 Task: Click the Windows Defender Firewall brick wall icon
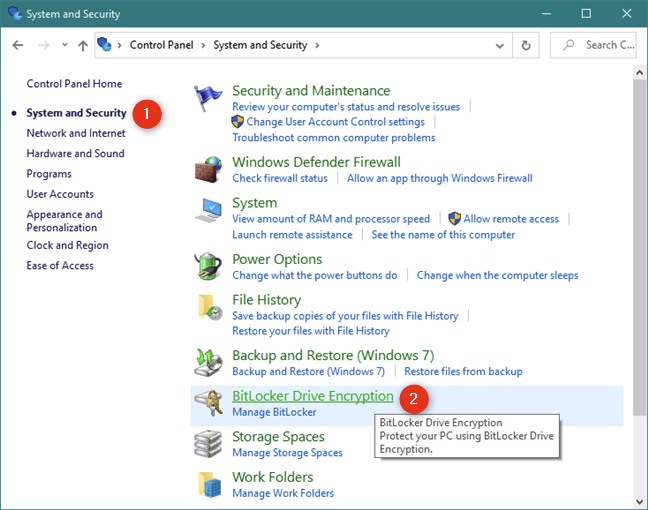click(208, 169)
